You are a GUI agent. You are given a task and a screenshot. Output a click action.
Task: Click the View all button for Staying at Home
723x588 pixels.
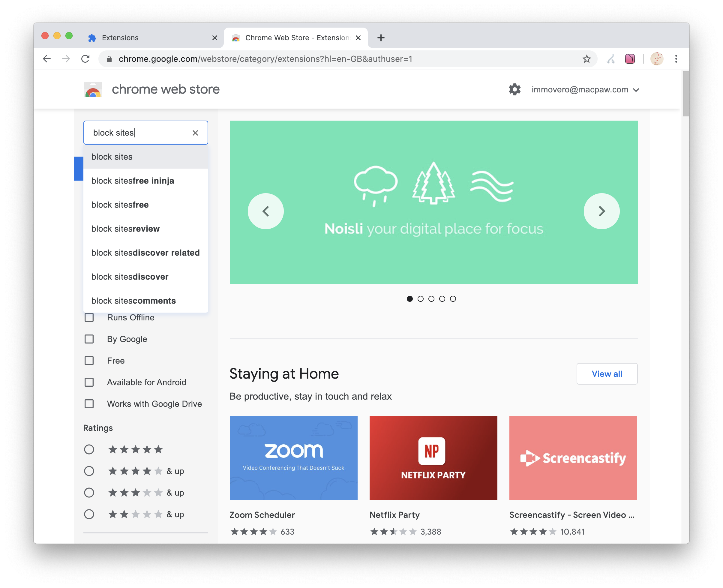click(607, 374)
